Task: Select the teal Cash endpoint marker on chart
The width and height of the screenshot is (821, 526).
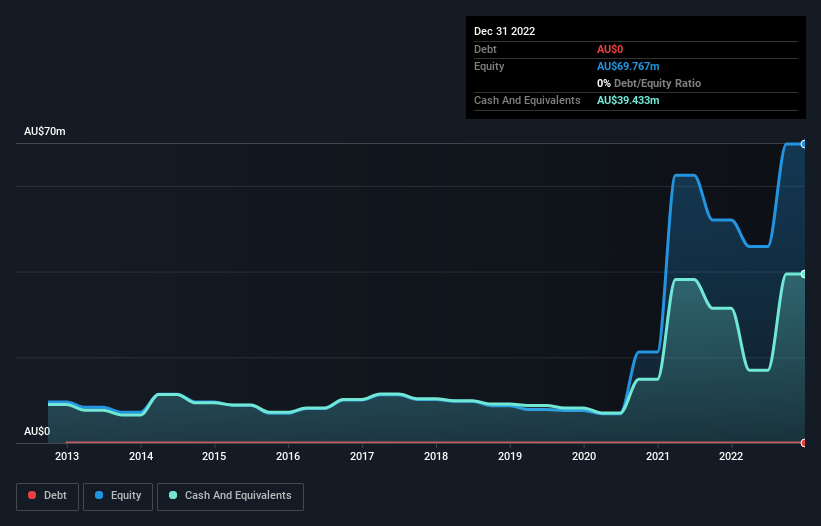Action: tap(804, 274)
